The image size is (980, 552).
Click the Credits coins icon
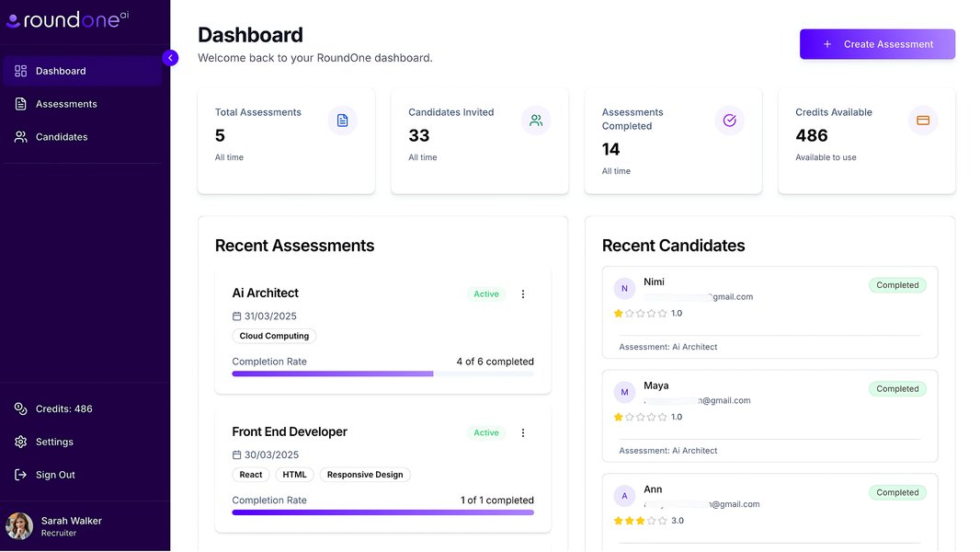tap(20, 408)
